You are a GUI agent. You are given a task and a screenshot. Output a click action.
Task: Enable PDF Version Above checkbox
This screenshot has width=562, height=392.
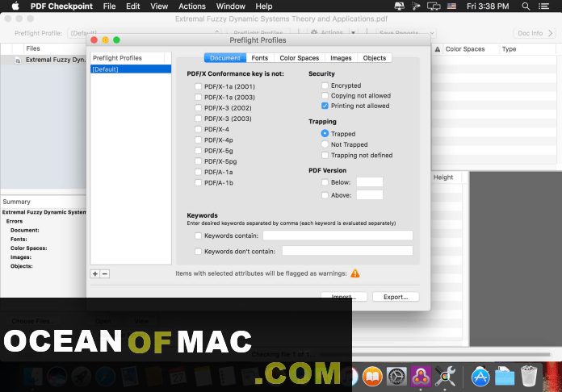pyautogui.click(x=325, y=195)
